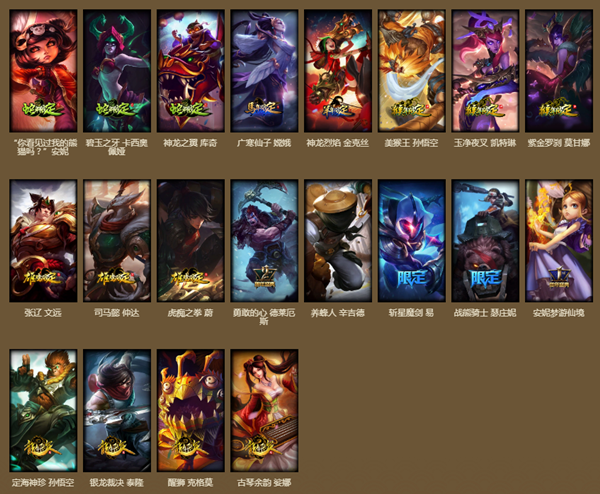600x494 pixels.
Task: Click the 勇敢的心 德莱厄斯 skin image
Action: [x=264, y=241]
